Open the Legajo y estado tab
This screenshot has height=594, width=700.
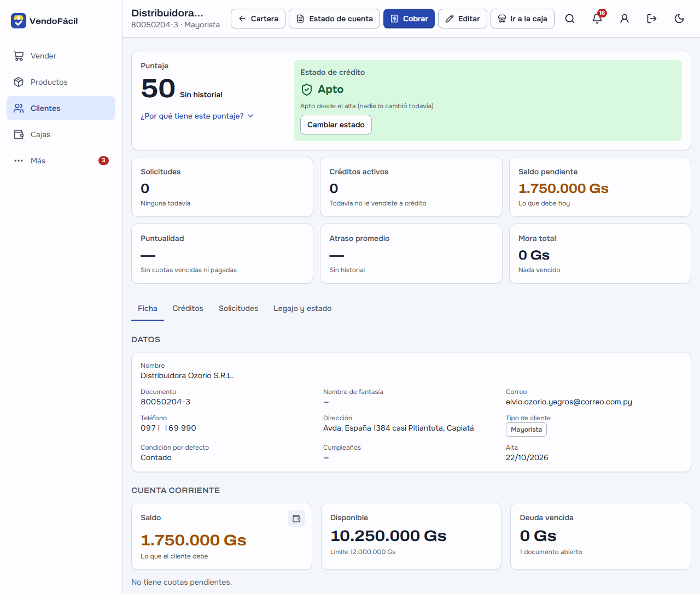pos(302,309)
